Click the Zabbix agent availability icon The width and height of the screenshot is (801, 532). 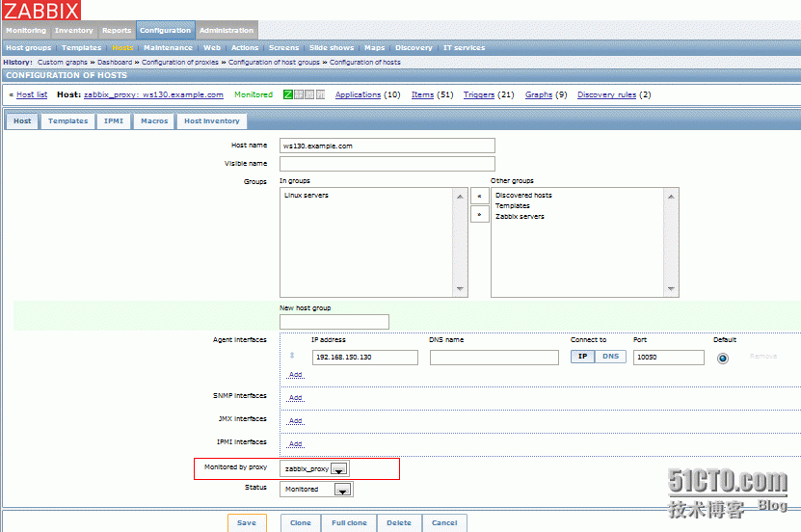(x=288, y=94)
